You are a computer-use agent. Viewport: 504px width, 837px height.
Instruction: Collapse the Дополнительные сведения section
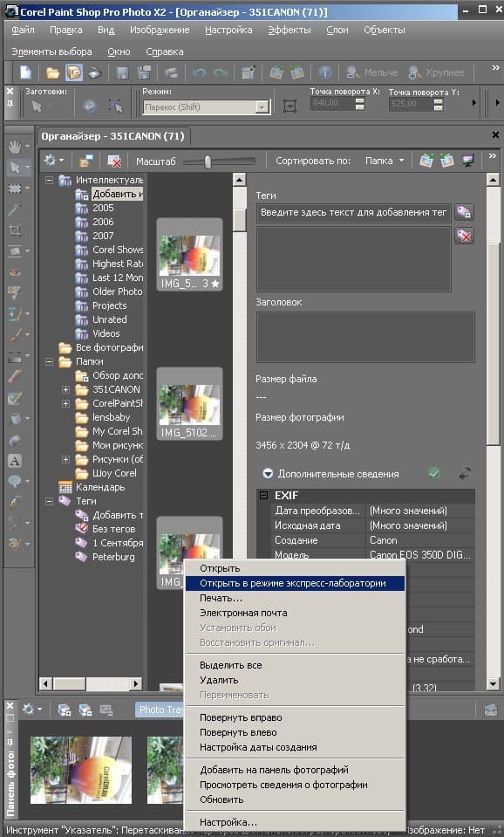(x=268, y=473)
